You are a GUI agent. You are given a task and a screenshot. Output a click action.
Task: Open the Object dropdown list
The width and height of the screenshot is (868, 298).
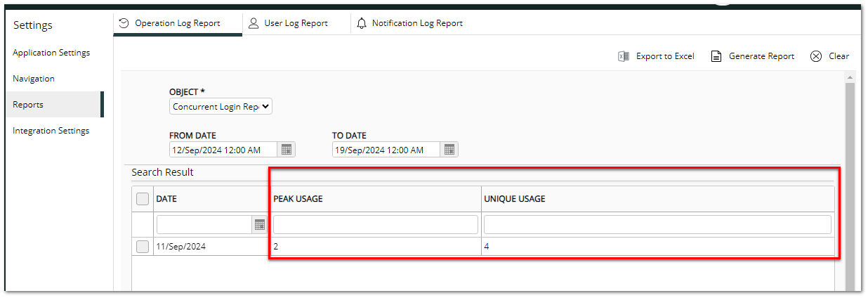coord(221,107)
